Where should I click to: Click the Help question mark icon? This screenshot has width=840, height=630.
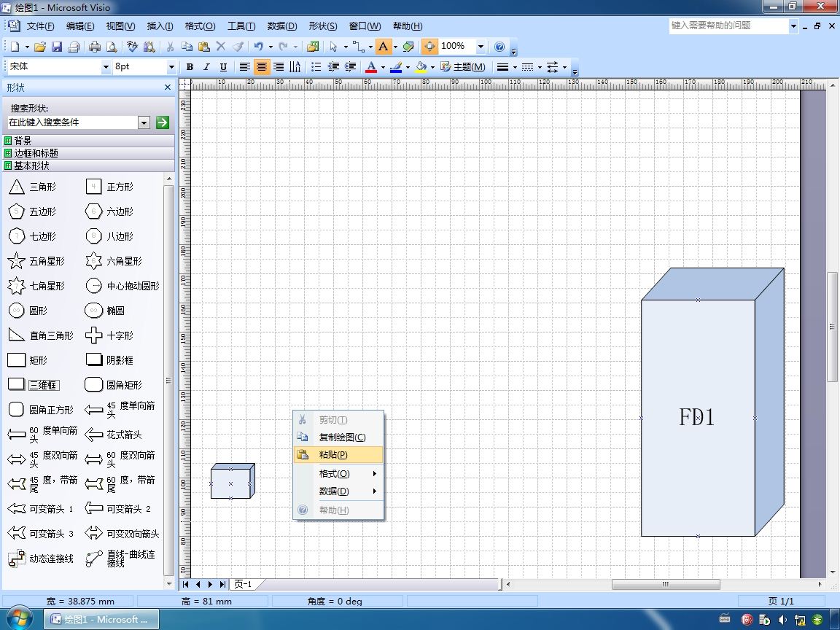coord(499,47)
